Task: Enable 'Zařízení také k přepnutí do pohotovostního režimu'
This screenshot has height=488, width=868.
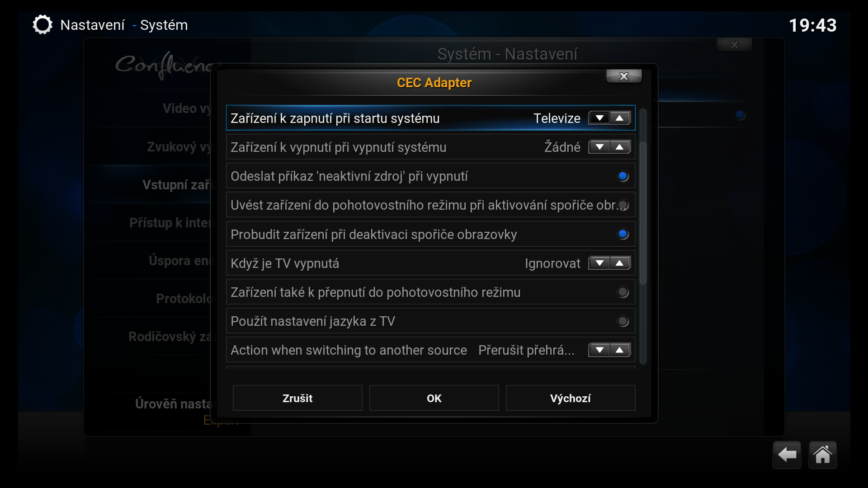Action: (623, 292)
